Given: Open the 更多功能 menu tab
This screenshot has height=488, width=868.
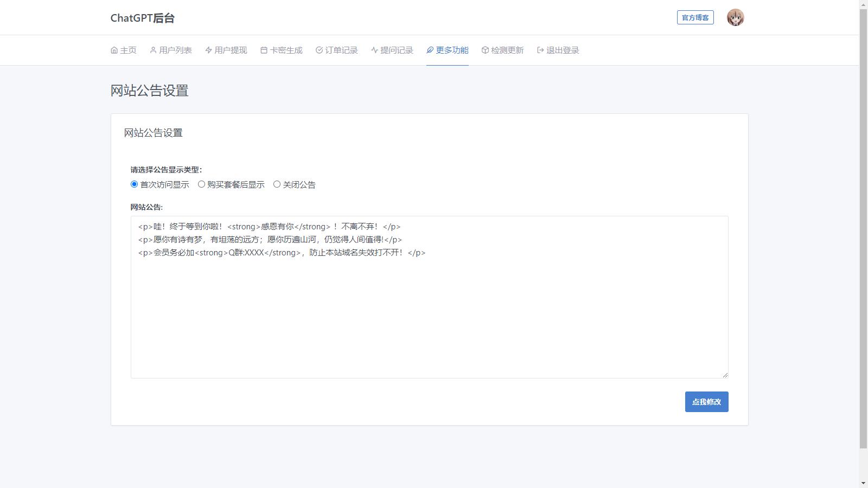Looking at the screenshot, I should [x=448, y=50].
